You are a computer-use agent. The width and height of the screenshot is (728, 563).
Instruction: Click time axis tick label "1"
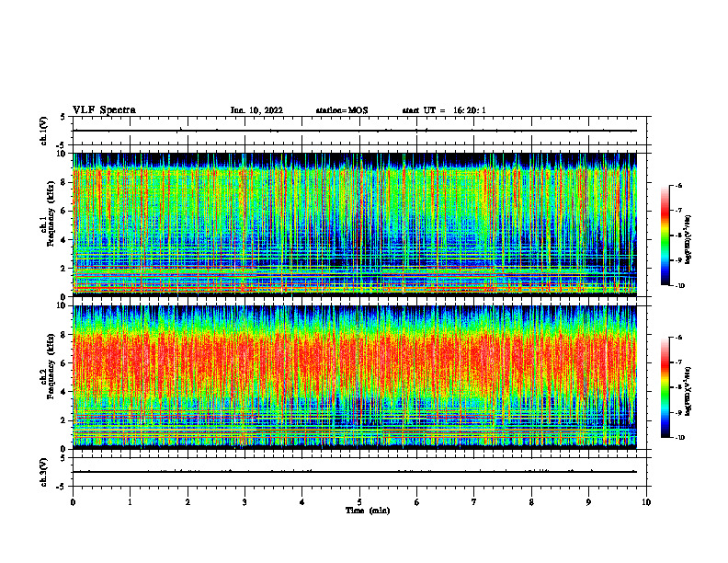click(x=130, y=502)
